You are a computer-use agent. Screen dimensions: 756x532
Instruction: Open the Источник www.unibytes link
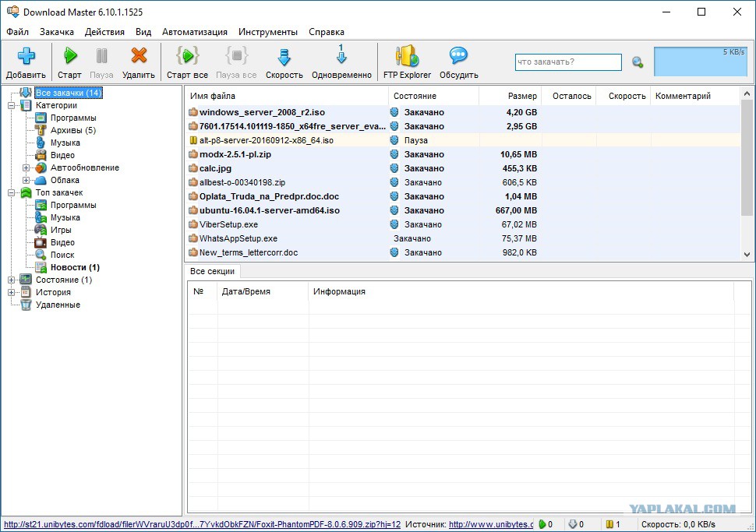(491, 524)
